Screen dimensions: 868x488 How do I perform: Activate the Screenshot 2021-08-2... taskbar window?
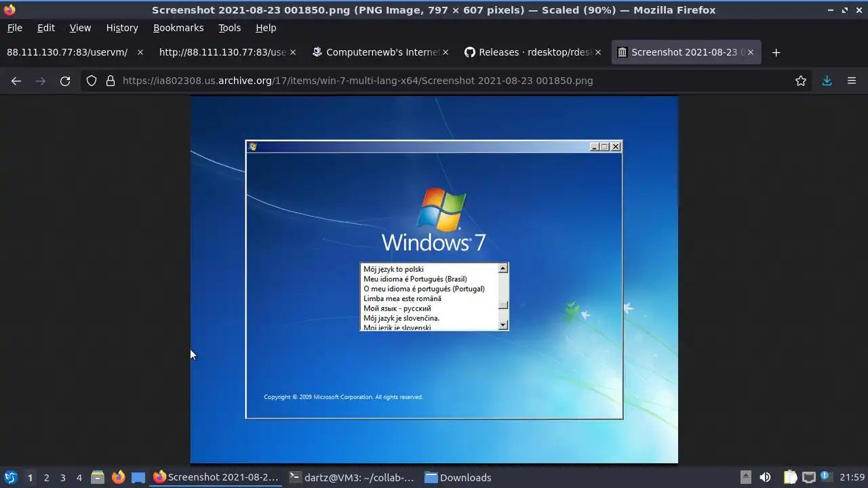click(x=216, y=477)
